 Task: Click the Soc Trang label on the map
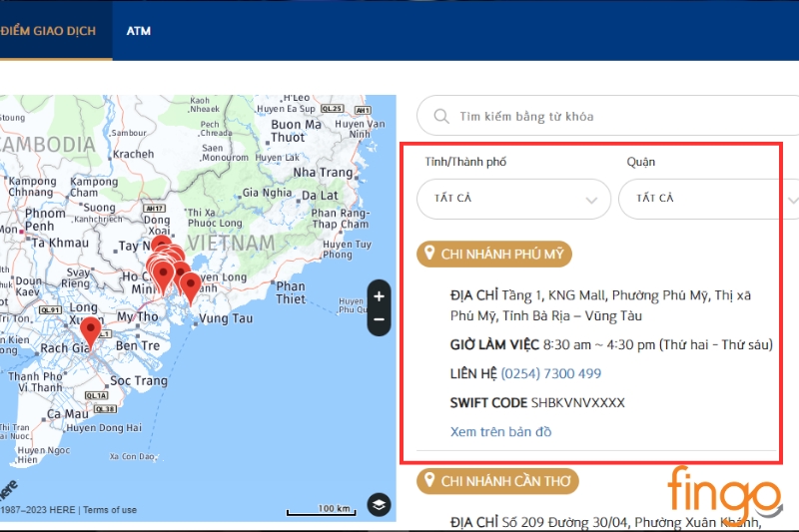139,381
